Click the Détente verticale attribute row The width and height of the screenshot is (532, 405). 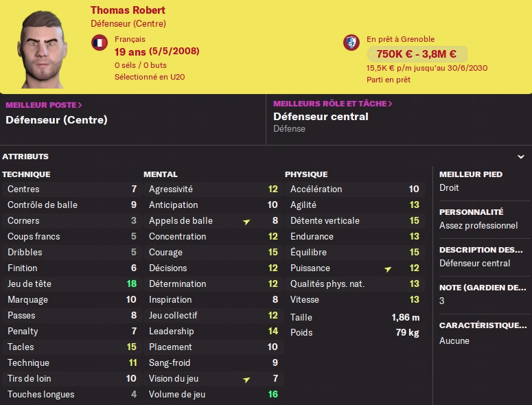pos(354,220)
